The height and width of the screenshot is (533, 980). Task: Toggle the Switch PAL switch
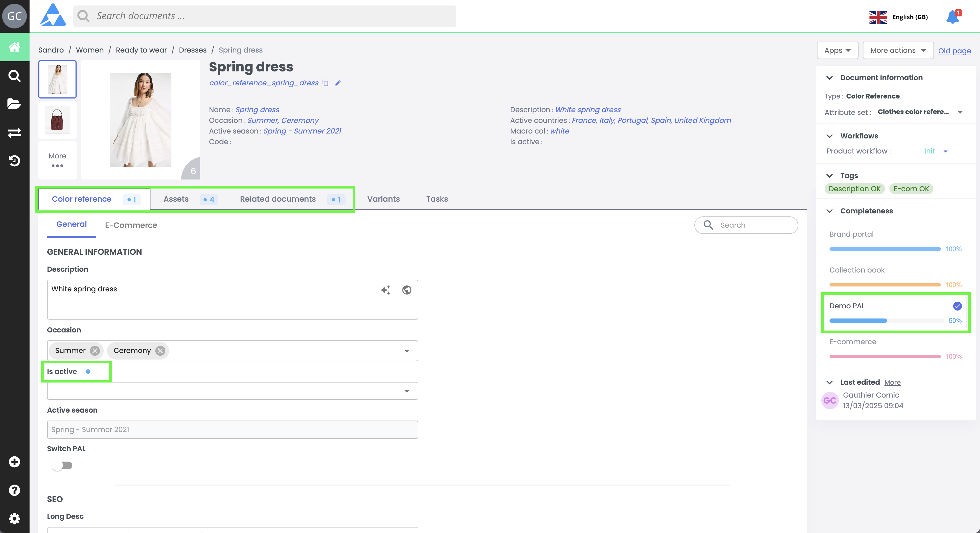click(62, 465)
